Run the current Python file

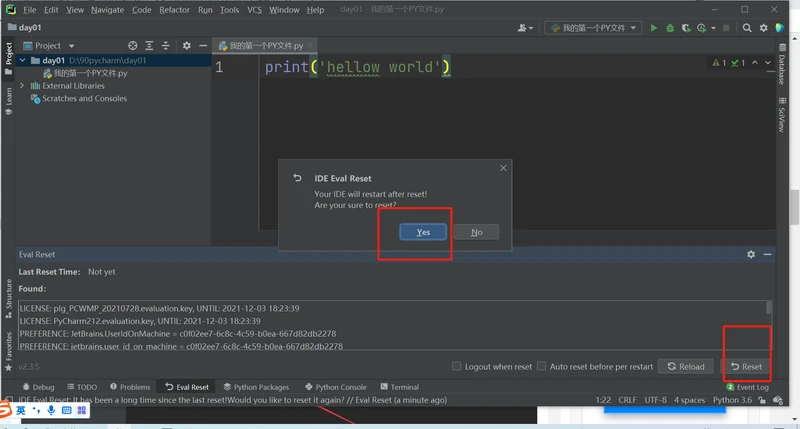coord(655,28)
